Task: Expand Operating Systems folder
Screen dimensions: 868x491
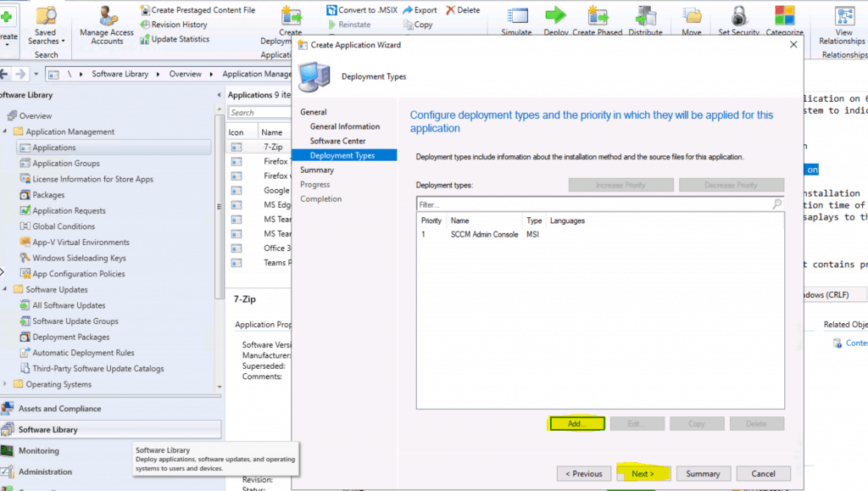Action: click(x=5, y=383)
